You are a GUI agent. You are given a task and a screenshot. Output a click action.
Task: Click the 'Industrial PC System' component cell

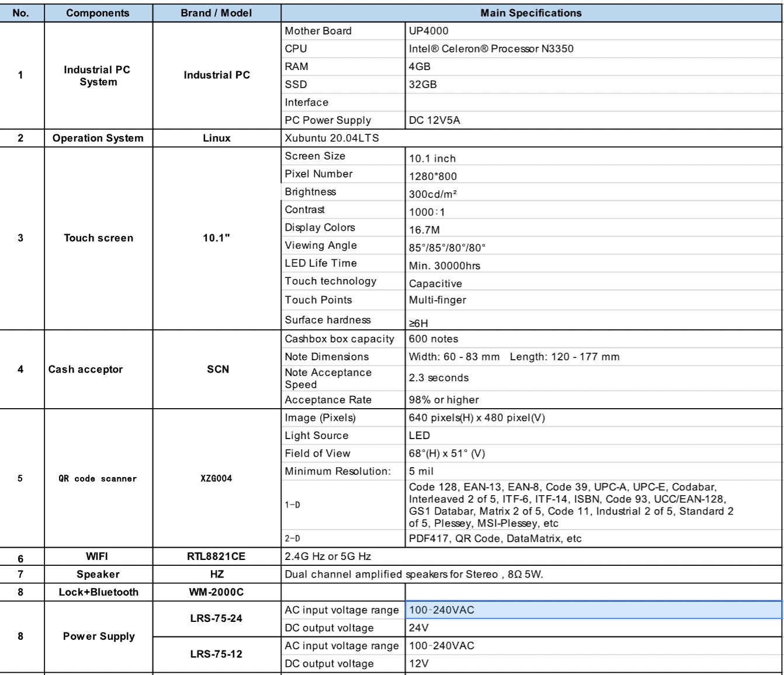[98, 75]
